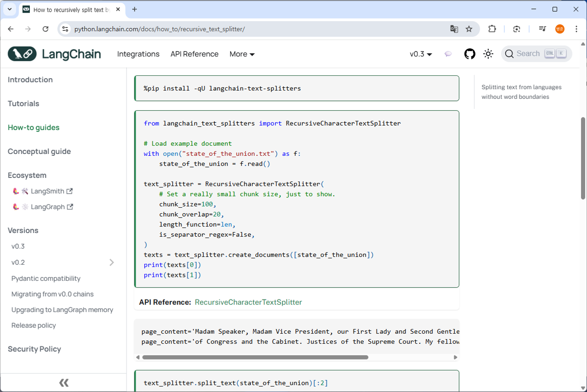587x392 pixels.
Task: Click the page vertical scrollbar thumb
Action: (x=583, y=158)
